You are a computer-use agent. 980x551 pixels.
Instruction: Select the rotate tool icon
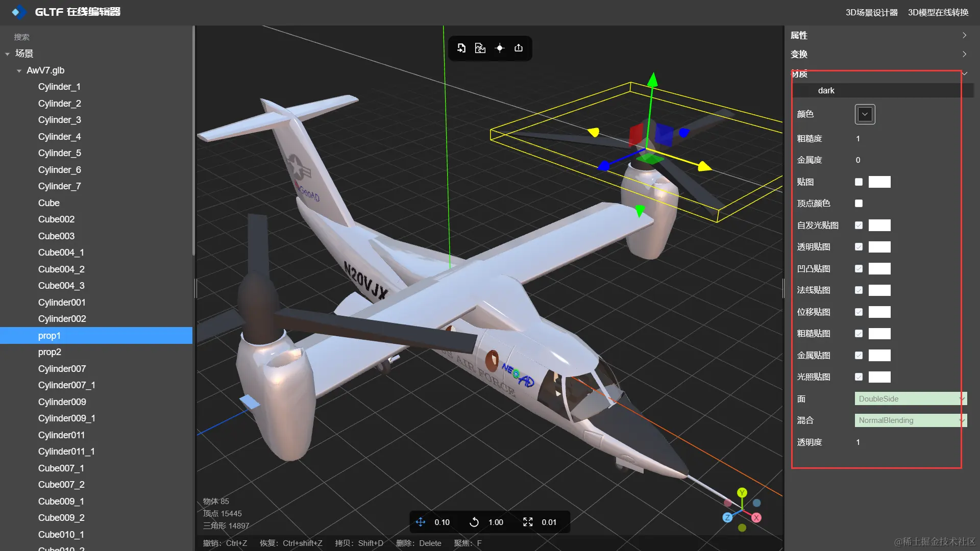(x=474, y=522)
